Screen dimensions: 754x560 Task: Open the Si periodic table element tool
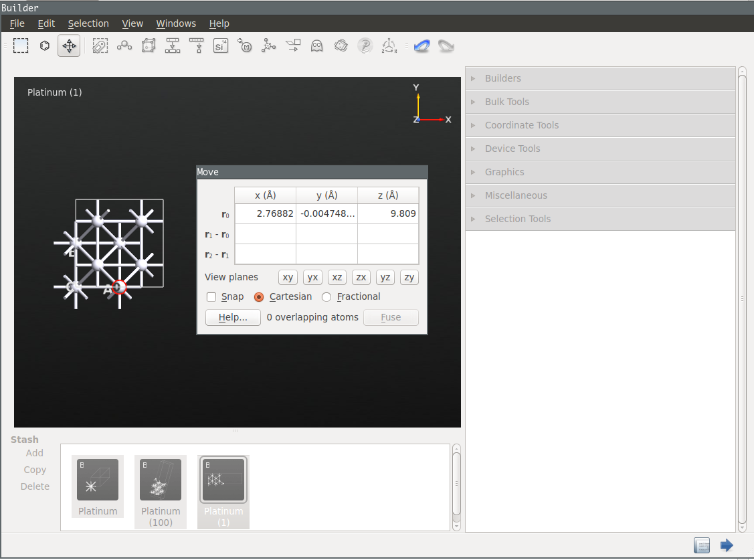pos(221,45)
